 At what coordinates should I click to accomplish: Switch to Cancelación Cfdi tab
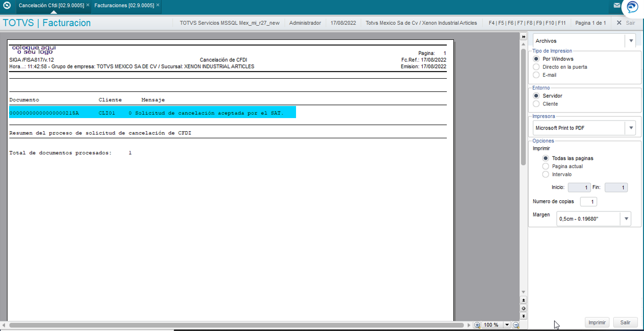[51, 5]
